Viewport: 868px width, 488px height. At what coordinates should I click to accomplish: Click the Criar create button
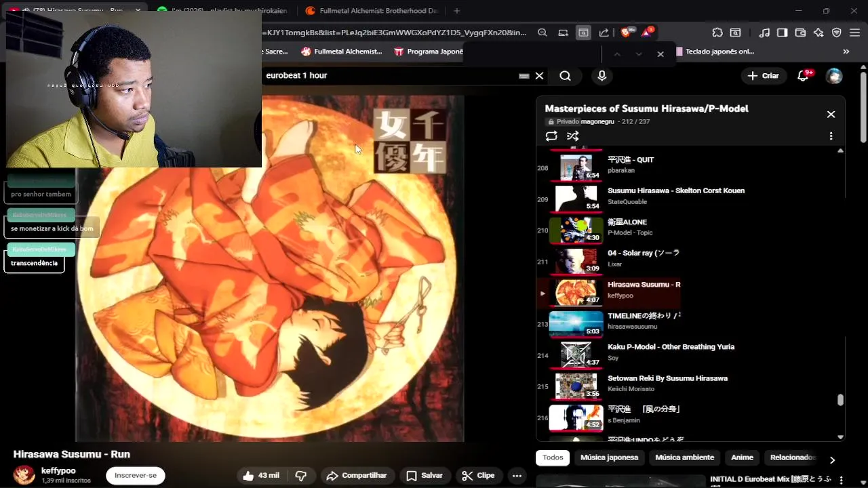(764, 76)
